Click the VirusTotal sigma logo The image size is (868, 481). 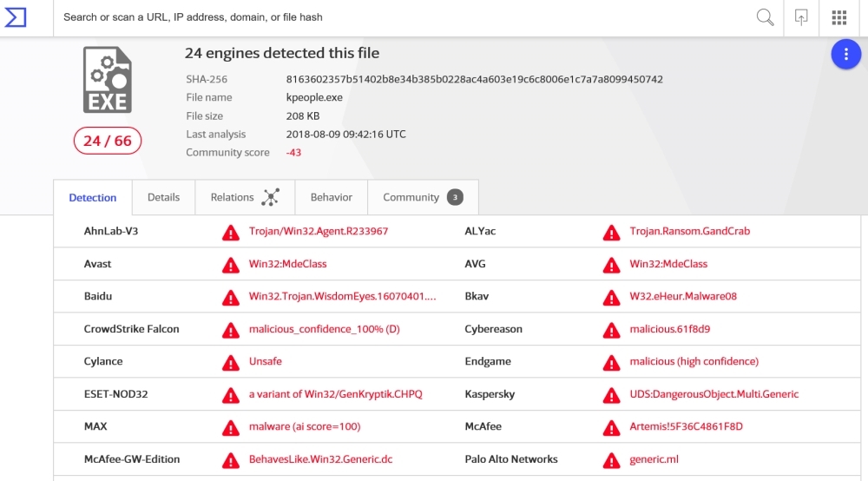[16, 17]
